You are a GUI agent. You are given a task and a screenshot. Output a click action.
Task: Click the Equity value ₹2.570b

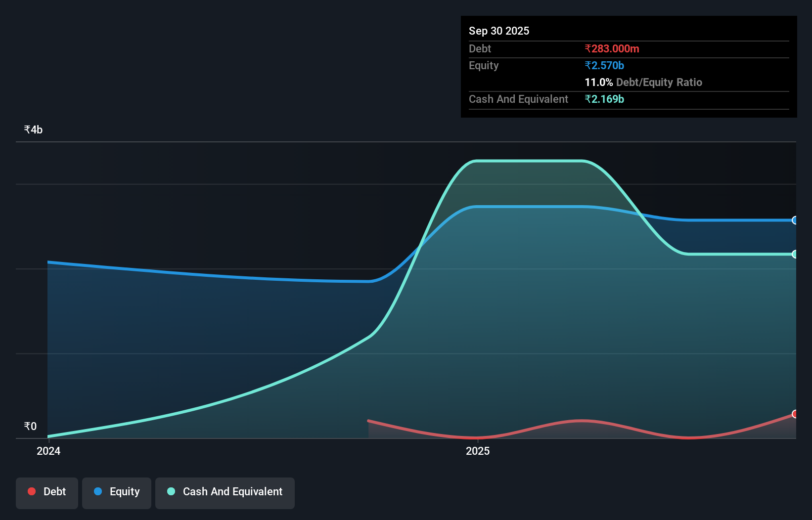[604, 65]
